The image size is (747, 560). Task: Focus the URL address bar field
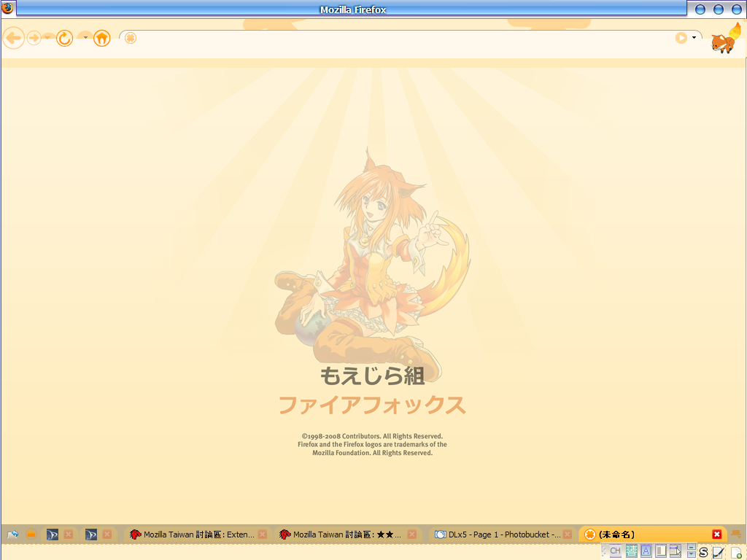(405, 38)
